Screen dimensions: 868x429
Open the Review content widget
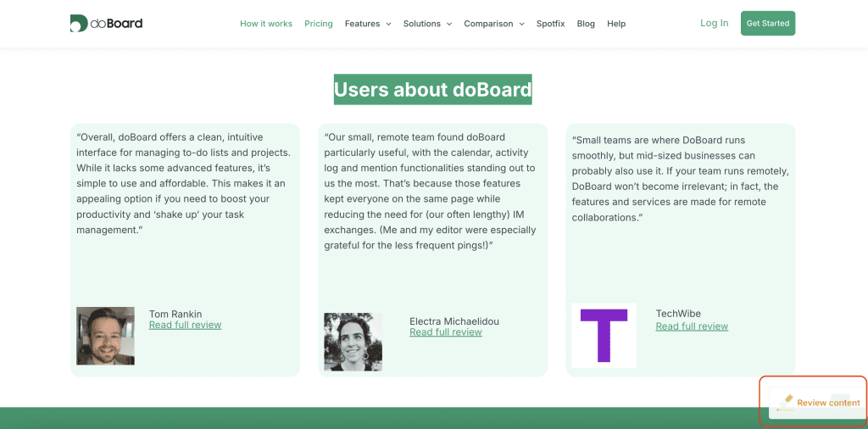tap(818, 403)
